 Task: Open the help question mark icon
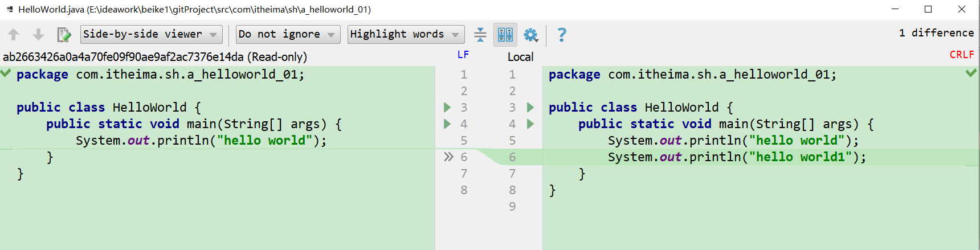point(562,35)
